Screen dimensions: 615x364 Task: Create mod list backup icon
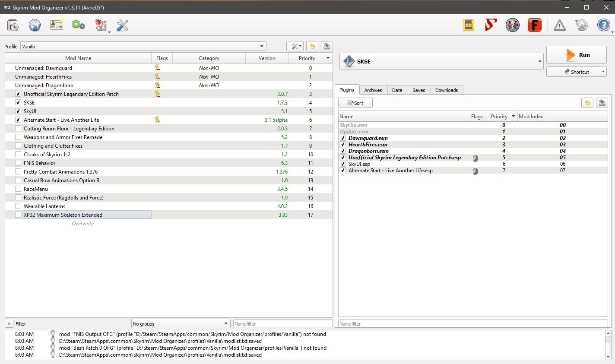327,47
